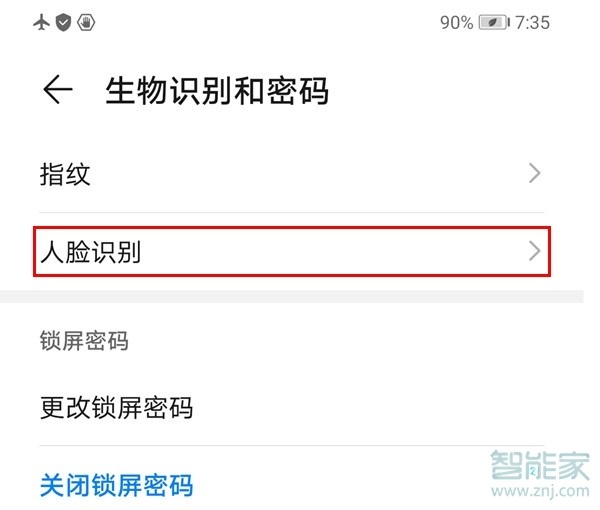
Task: Click the battery icon in status bar
Action: coord(493,22)
